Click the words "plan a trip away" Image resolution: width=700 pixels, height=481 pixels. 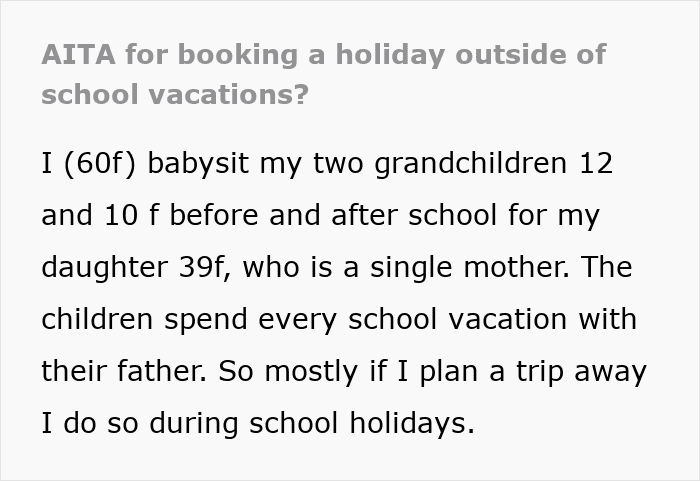(x=533, y=372)
